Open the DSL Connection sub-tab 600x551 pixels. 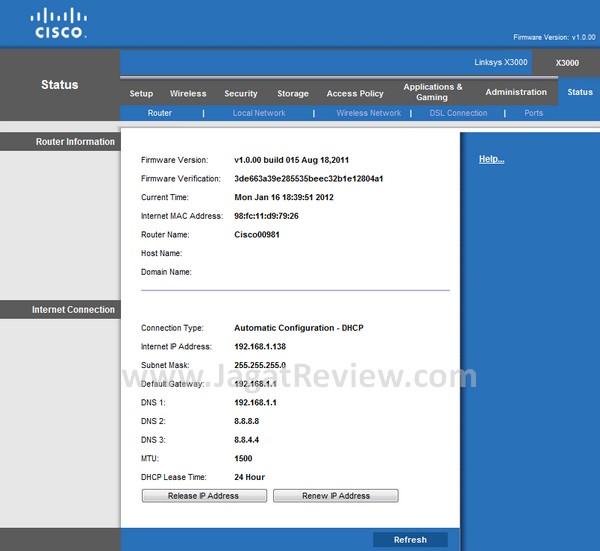(x=458, y=113)
